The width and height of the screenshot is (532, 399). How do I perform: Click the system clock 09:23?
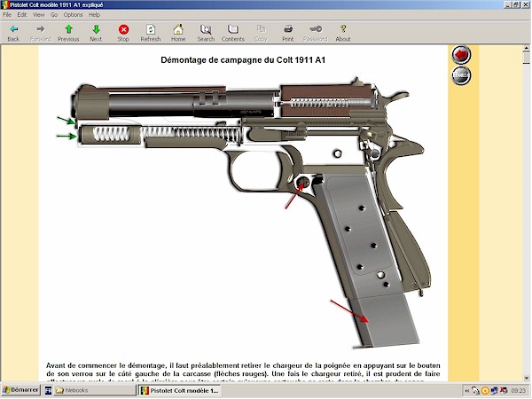(518, 391)
